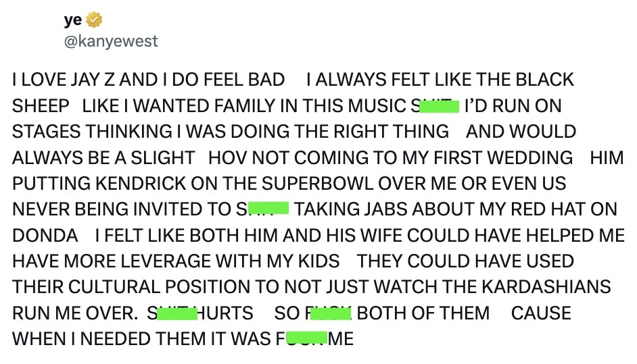Image resolution: width=637 pixels, height=364 pixels.
Task: Click the green censor bar before final ME
Action: [x=306, y=338]
